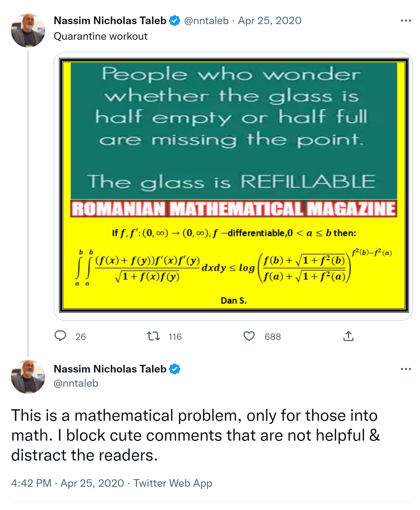Open the first tweet's three-dot more menu

406,21
